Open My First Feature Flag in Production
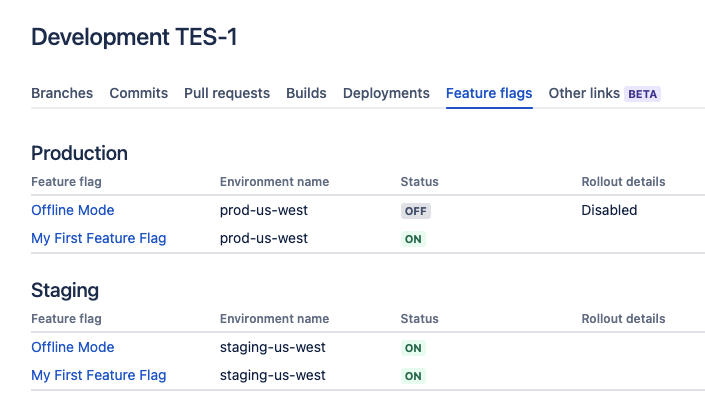The width and height of the screenshot is (705, 412). [x=99, y=238]
